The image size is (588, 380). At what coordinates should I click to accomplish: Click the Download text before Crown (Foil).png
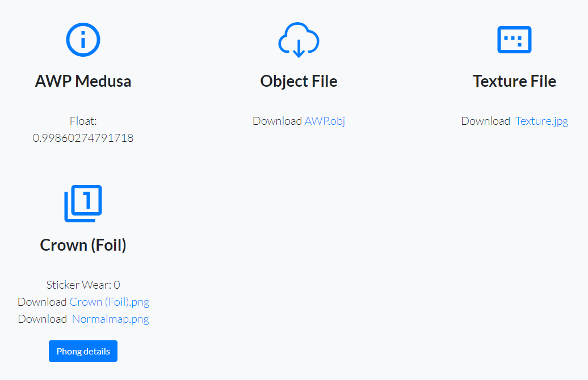(x=42, y=302)
